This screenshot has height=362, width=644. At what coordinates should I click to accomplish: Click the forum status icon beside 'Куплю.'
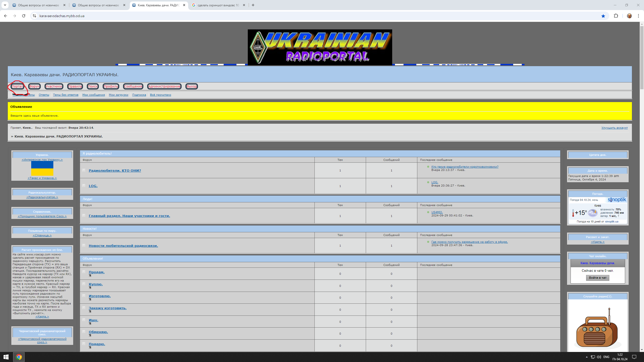pos(84,284)
